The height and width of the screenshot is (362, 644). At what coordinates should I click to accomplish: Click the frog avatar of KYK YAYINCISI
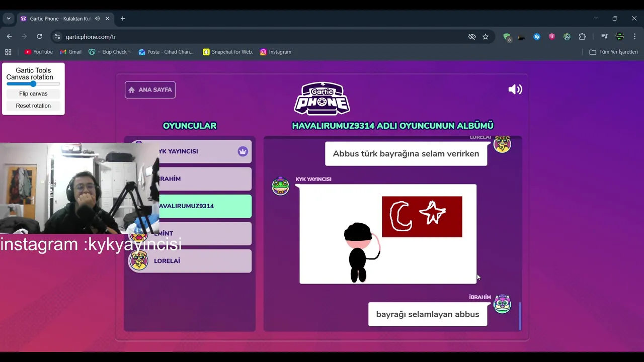[280, 186]
